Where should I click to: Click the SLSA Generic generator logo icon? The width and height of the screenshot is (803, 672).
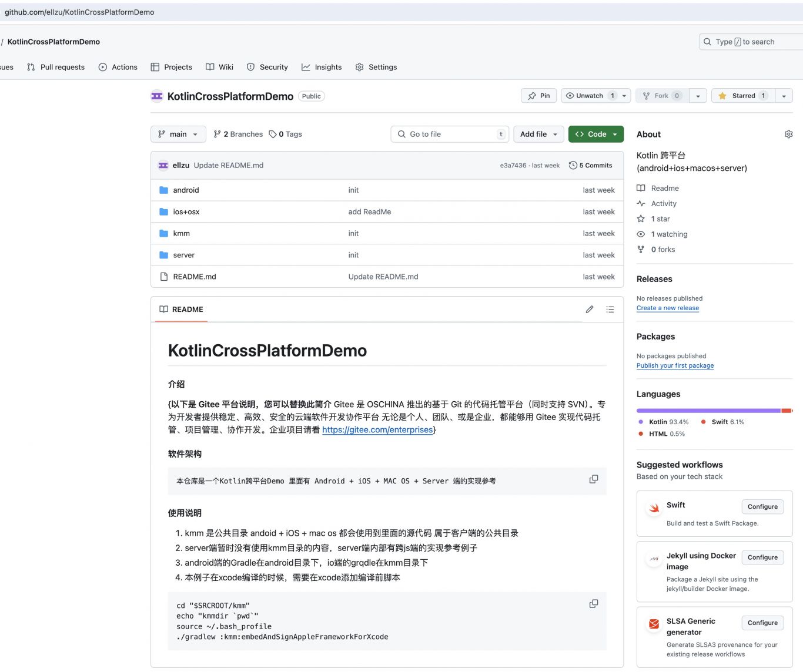click(654, 624)
